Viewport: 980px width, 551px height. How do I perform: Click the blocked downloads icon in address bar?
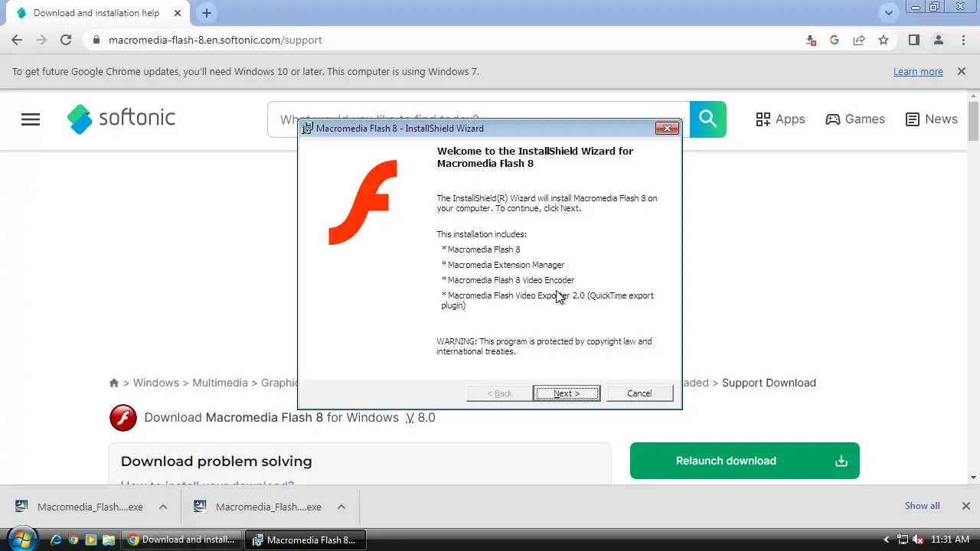coord(811,40)
